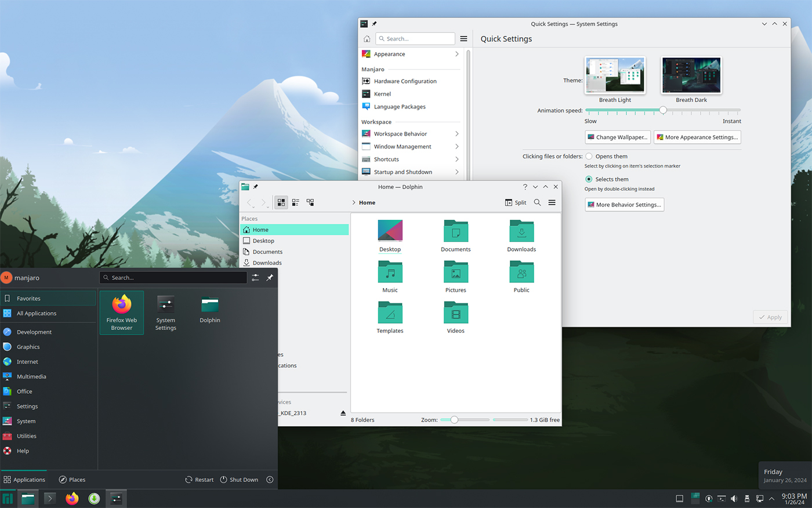
Task: Select the 'Opens them' option for clicking files
Action: coord(588,156)
